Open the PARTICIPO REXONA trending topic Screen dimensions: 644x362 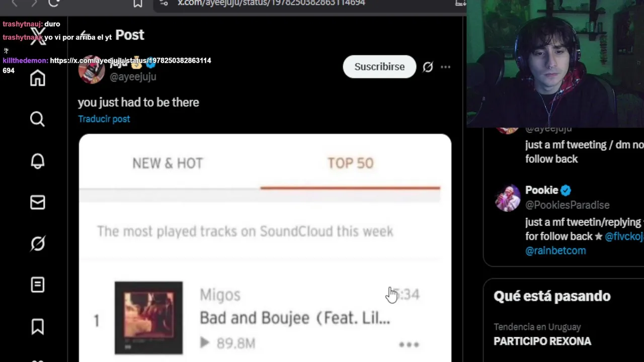click(x=542, y=341)
